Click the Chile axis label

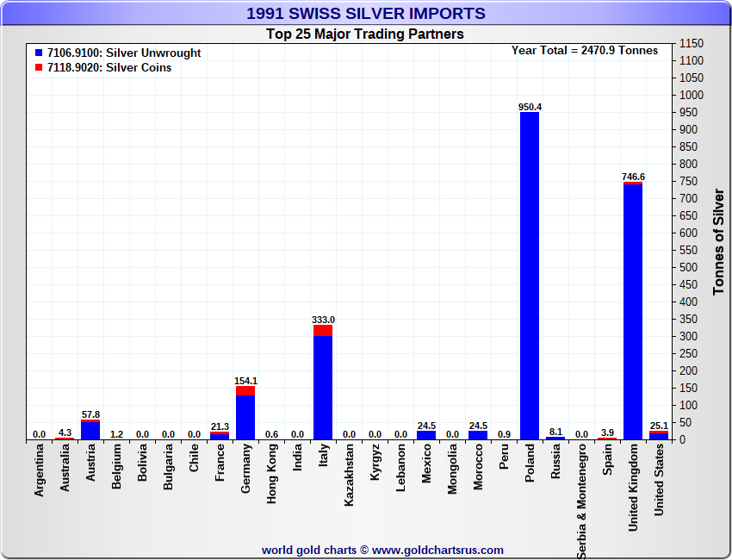pyautogui.click(x=195, y=457)
